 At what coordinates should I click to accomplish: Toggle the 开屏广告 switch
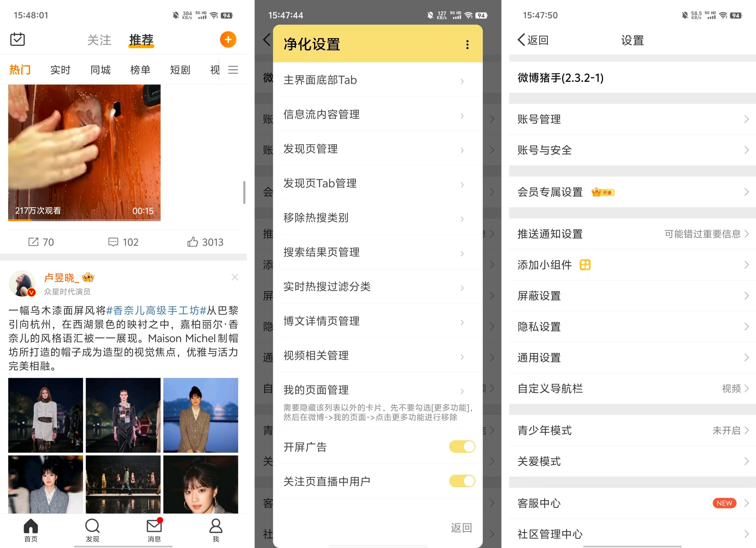462,447
